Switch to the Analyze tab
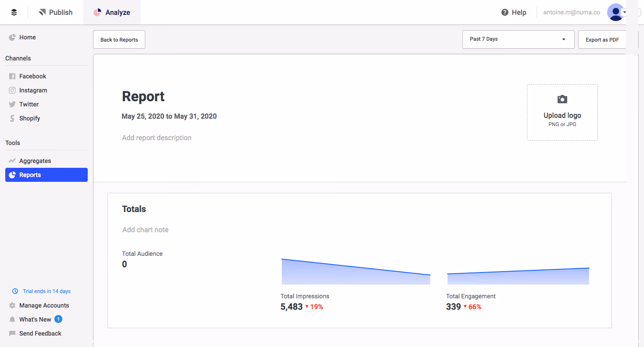Image resolution: width=644 pixels, height=347 pixels. coord(112,12)
